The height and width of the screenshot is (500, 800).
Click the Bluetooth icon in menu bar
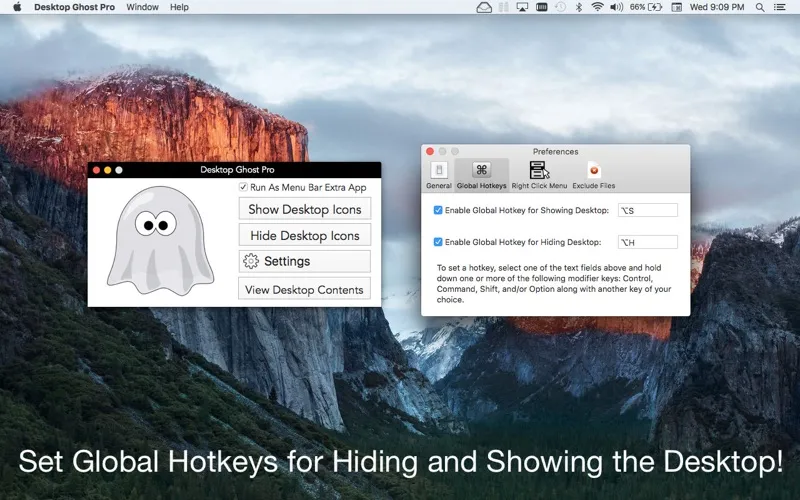point(579,7)
